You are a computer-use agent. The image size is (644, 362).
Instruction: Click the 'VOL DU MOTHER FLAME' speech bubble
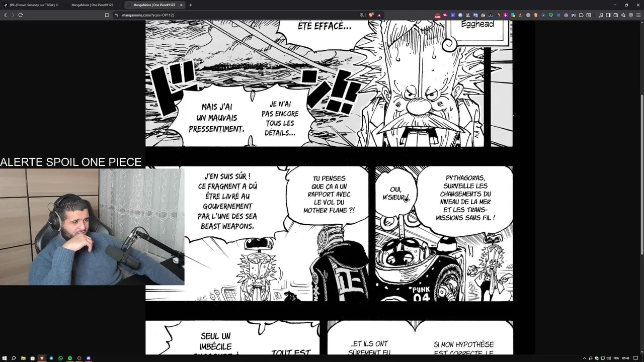point(329,195)
